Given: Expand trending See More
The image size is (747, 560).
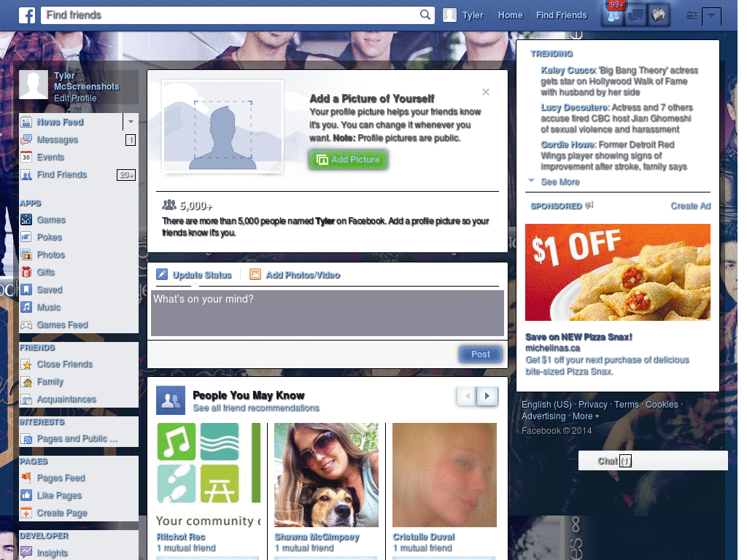Looking at the screenshot, I should pos(560,182).
